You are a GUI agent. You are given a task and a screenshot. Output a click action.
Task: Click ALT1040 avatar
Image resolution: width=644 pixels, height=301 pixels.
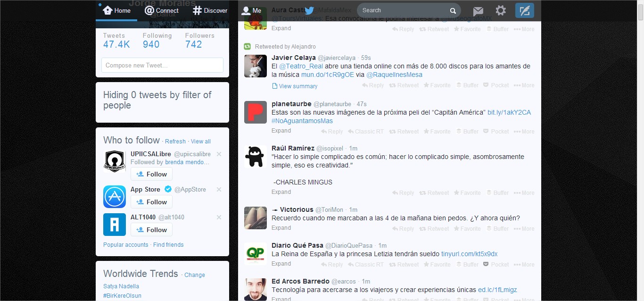115,225
